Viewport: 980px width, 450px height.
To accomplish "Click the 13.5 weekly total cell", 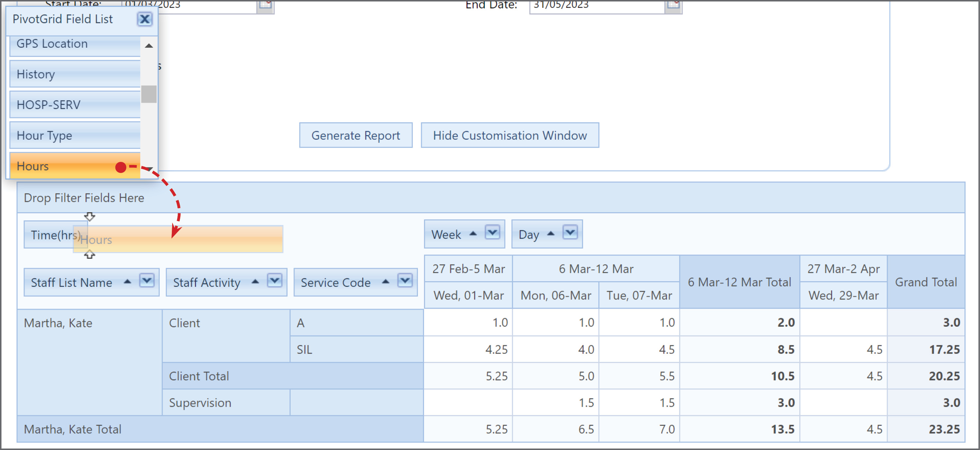I will pos(739,429).
